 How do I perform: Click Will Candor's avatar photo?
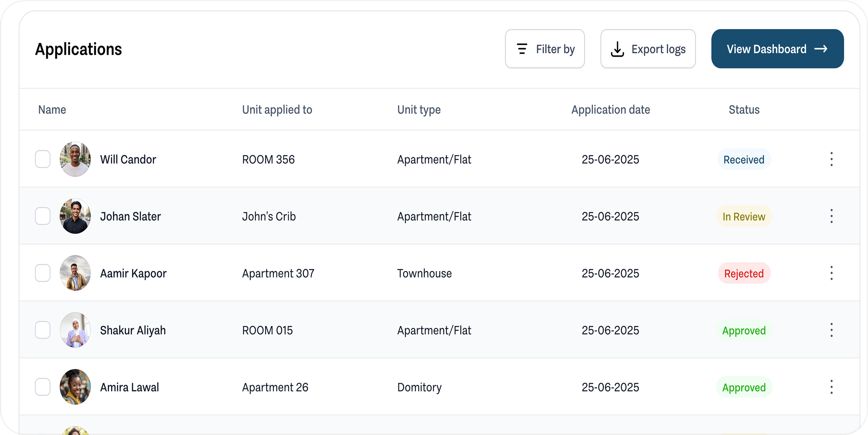click(x=75, y=159)
